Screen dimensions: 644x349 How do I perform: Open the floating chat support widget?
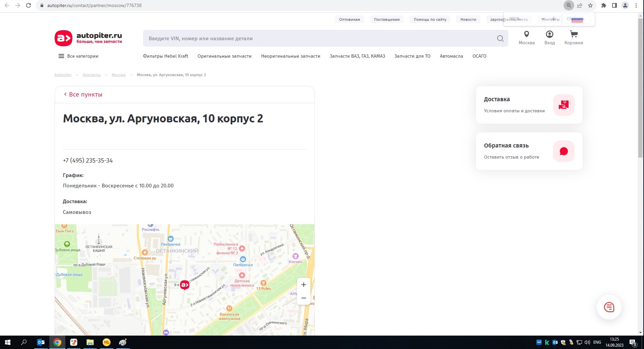point(609,307)
